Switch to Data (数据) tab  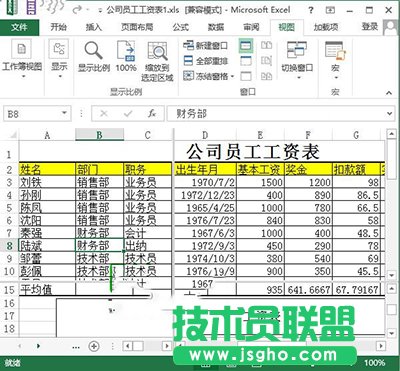[216, 27]
